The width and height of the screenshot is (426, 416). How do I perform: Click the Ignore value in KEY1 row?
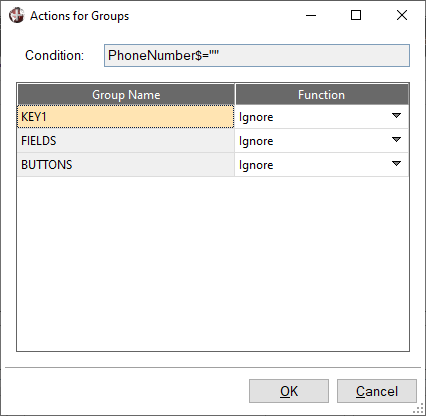point(256,117)
